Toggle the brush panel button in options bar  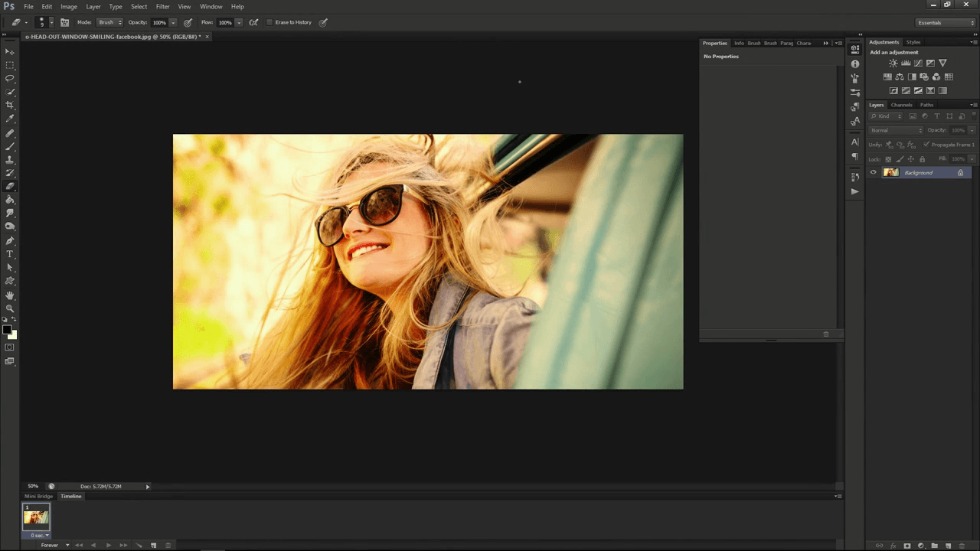click(x=64, y=22)
